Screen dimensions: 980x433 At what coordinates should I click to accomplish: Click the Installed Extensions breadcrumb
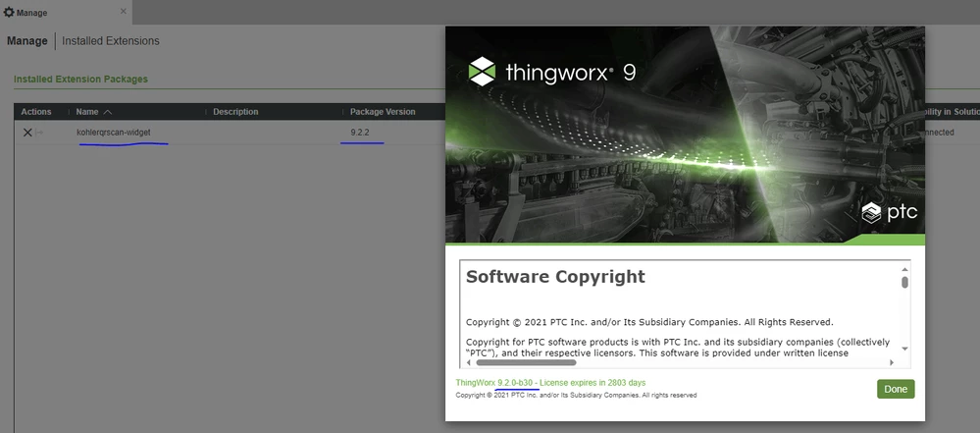(x=111, y=41)
